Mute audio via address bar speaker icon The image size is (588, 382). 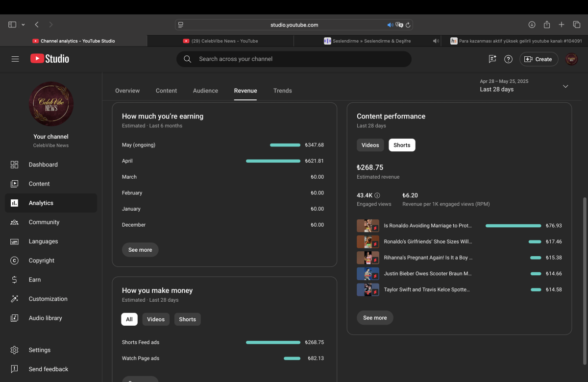click(x=390, y=24)
